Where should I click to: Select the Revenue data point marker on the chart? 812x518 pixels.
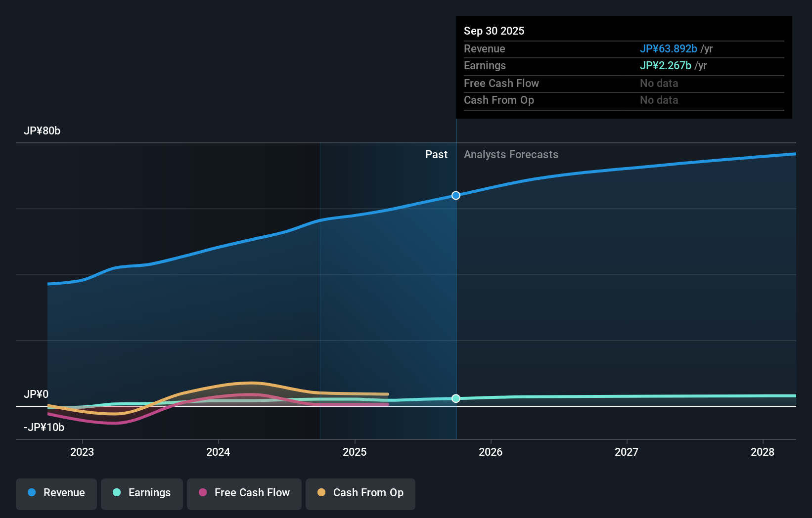[455, 195]
